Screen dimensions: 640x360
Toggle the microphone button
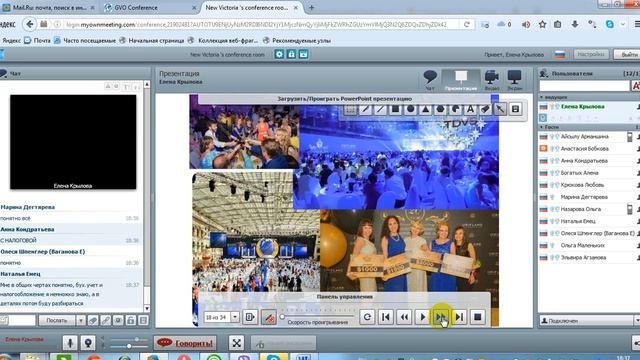tap(70, 343)
